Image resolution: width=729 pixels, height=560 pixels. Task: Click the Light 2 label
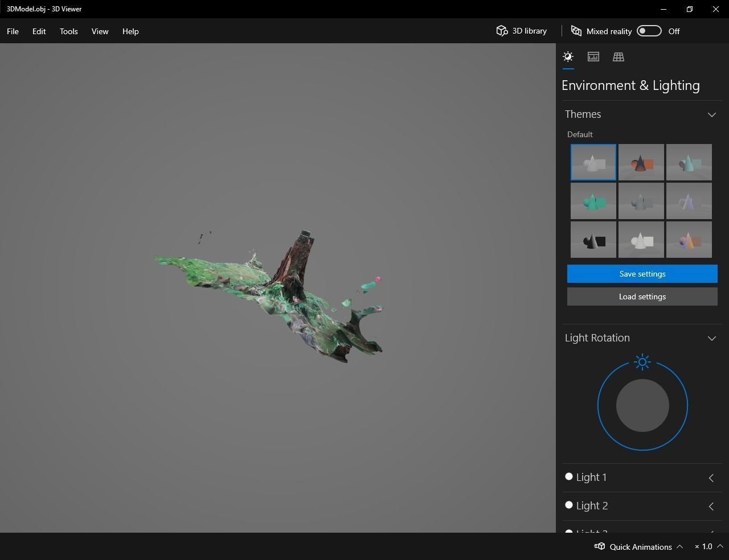(592, 506)
